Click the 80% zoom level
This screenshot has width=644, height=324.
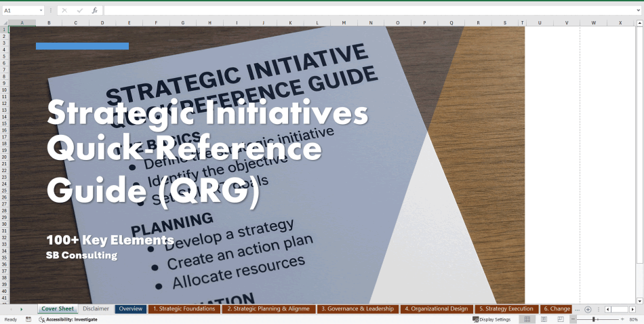(x=633, y=319)
